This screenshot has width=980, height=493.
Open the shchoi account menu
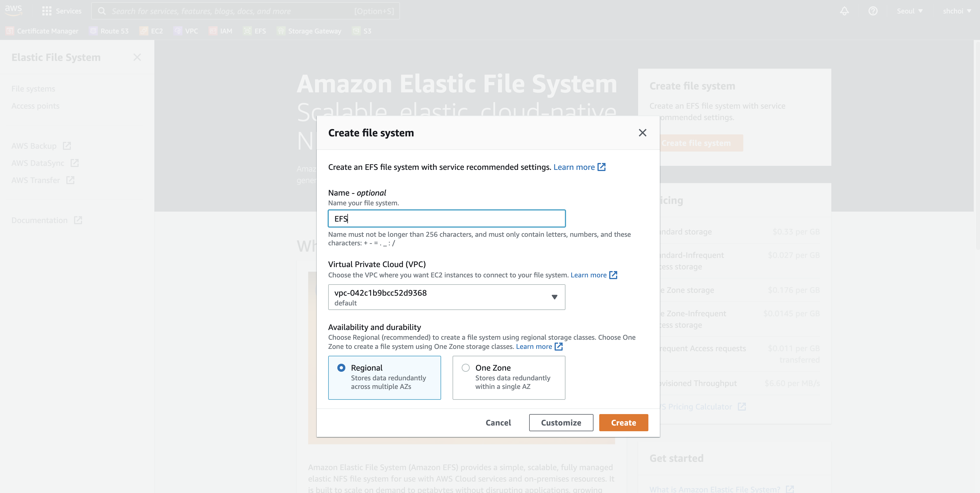click(x=957, y=11)
